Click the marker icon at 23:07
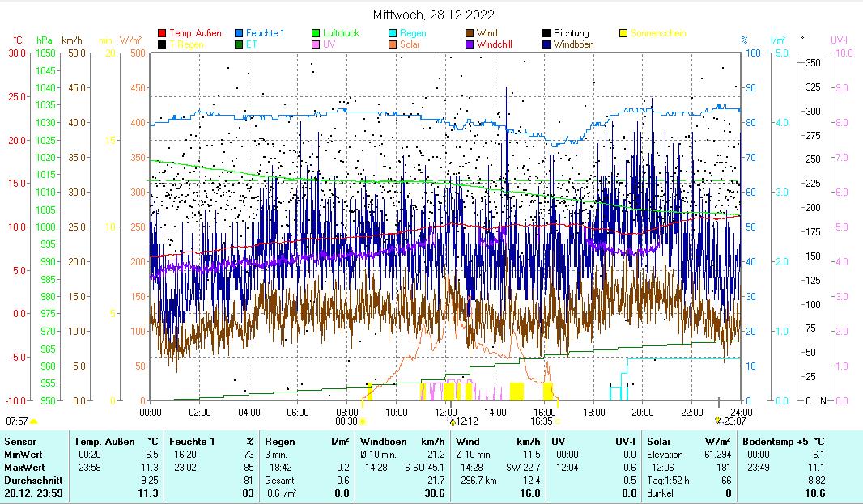The image size is (863, 504). coord(718,421)
